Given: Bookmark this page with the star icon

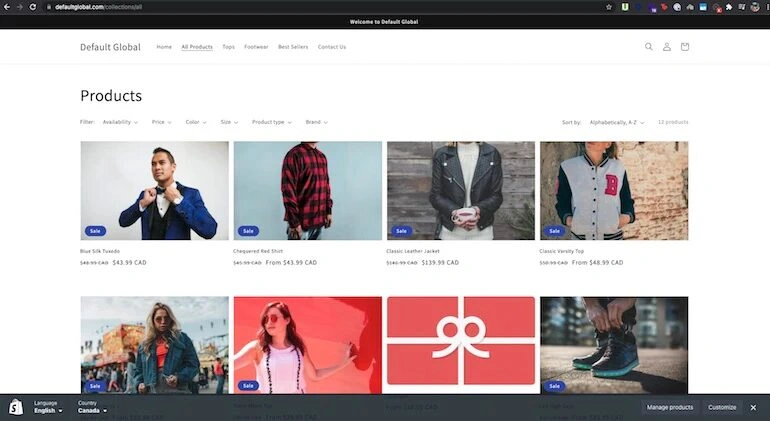Looking at the screenshot, I should coord(609,7).
